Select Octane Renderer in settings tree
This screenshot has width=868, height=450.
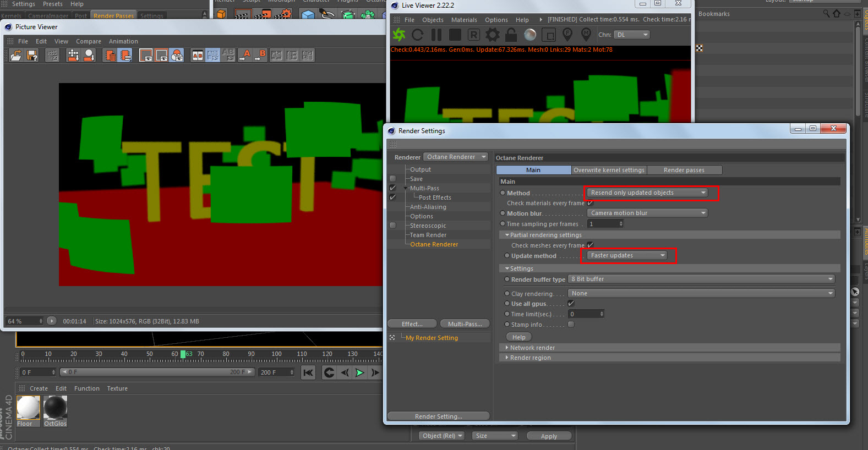(434, 244)
